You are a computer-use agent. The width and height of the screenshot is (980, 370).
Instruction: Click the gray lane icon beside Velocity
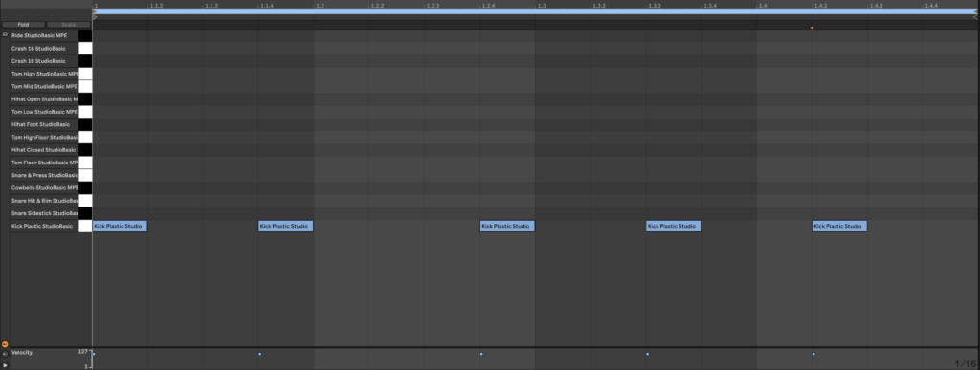coord(5,353)
